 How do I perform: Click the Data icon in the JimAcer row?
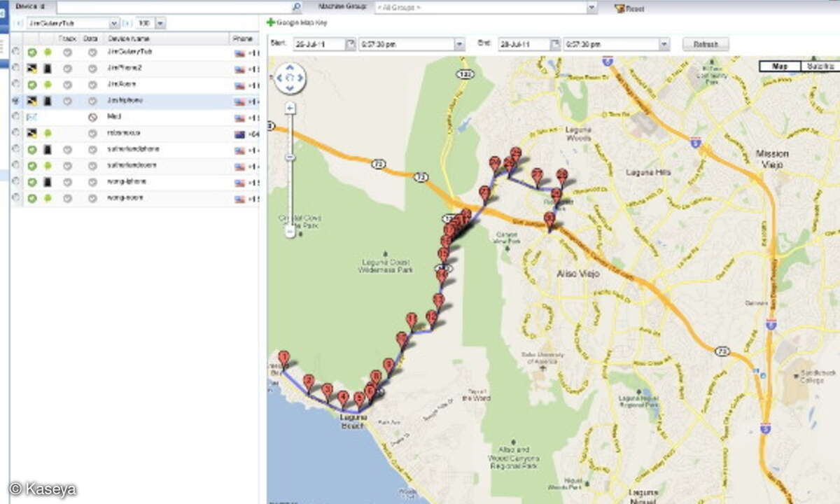coord(92,85)
